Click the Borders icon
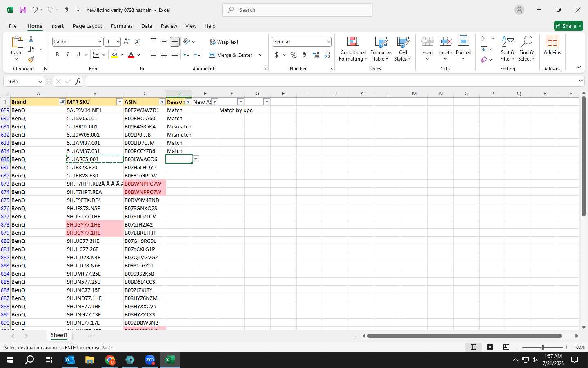Viewport: 588px width, 368px height. [x=96, y=55]
